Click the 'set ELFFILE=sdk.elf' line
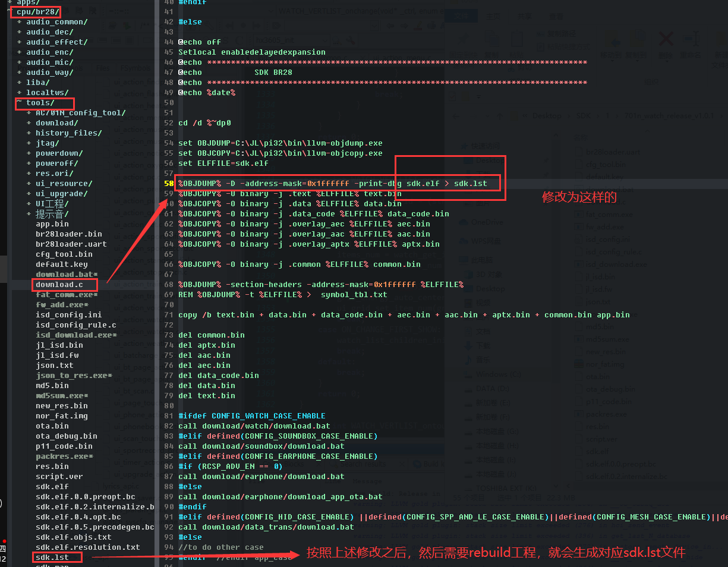 (x=223, y=163)
